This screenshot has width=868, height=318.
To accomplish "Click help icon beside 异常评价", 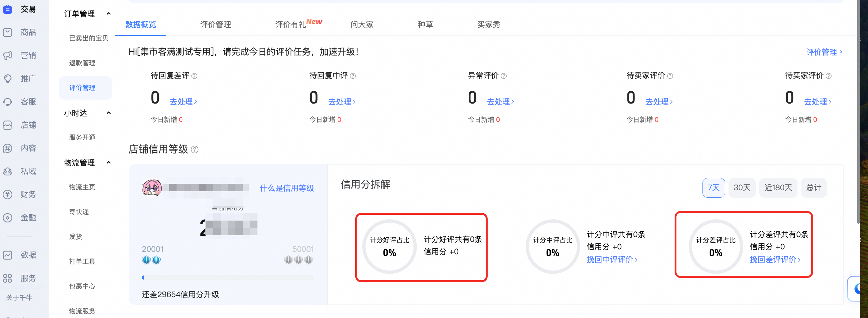I will (504, 76).
